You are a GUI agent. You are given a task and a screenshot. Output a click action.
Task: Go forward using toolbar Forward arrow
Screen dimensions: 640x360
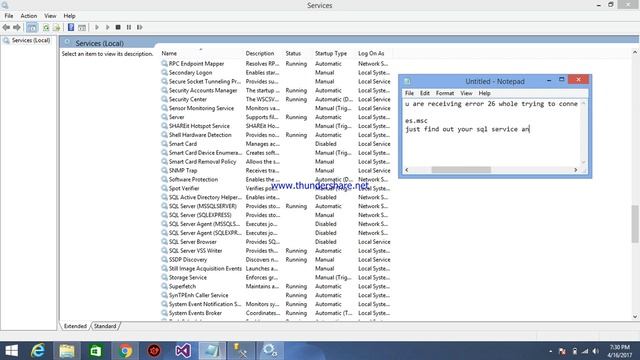tap(17, 27)
